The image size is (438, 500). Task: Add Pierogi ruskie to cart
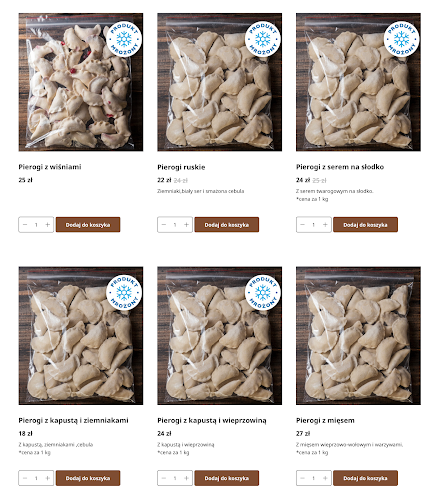[x=227, y=225]
